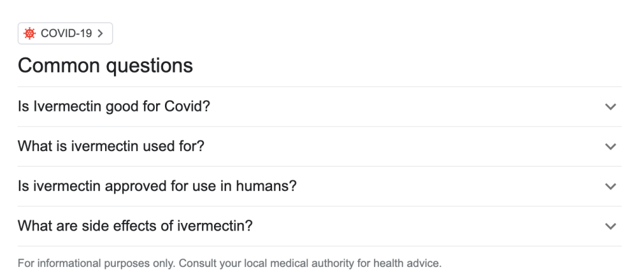The width and height of the screenshot is (644, 279).
Task: Expand the chevron for "What is ivermectin used for?"
Action: click(609, 147)
